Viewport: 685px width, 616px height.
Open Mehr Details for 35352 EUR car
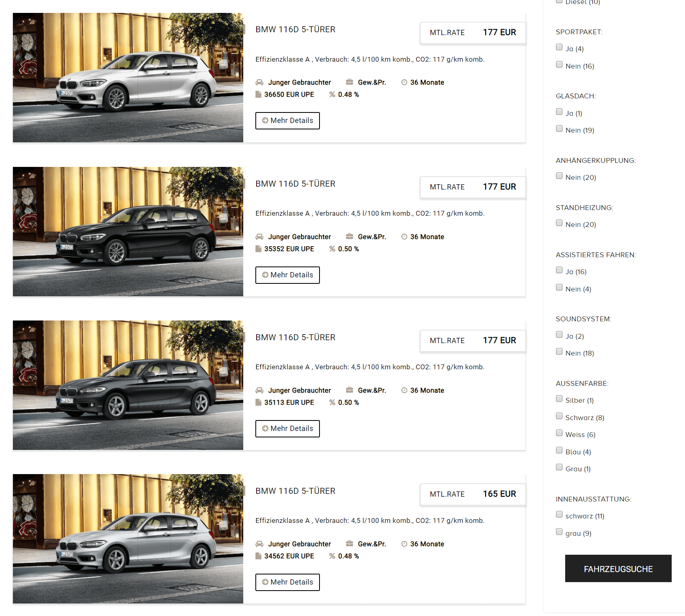click(x=288, y=275)
